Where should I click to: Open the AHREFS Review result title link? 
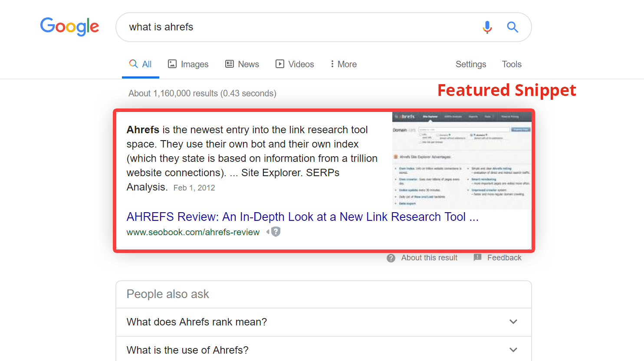[302, 217]
